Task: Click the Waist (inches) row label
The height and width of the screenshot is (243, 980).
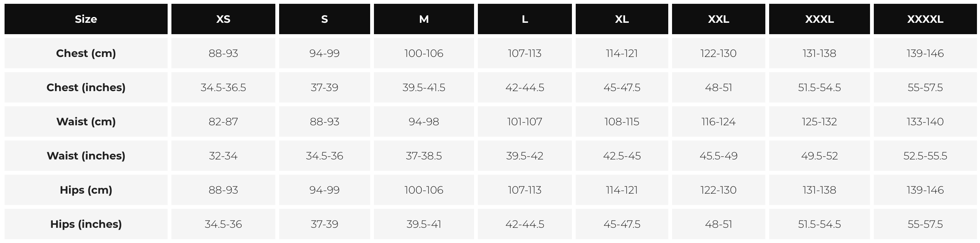Action: [86, 156]
